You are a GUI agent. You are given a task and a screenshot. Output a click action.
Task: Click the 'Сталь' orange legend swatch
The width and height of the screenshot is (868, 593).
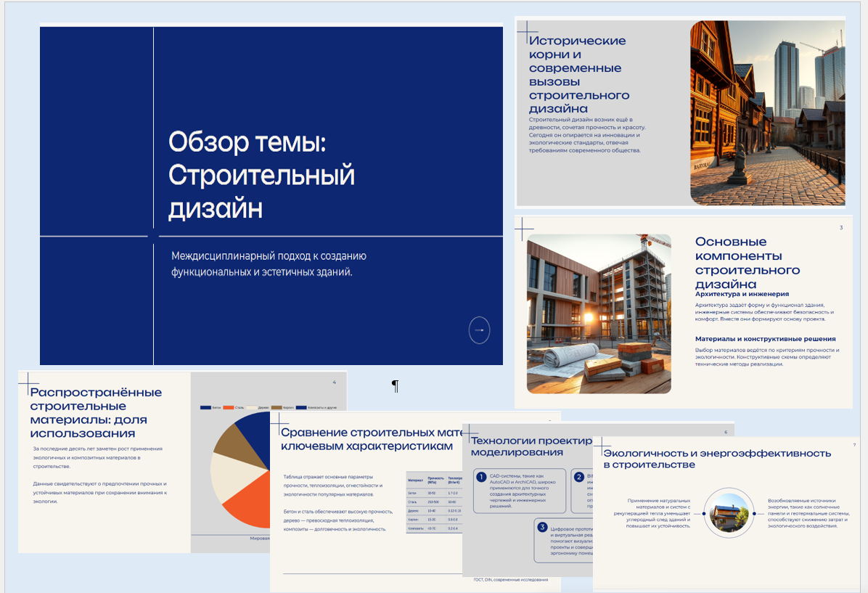click(x=228, y=407)
